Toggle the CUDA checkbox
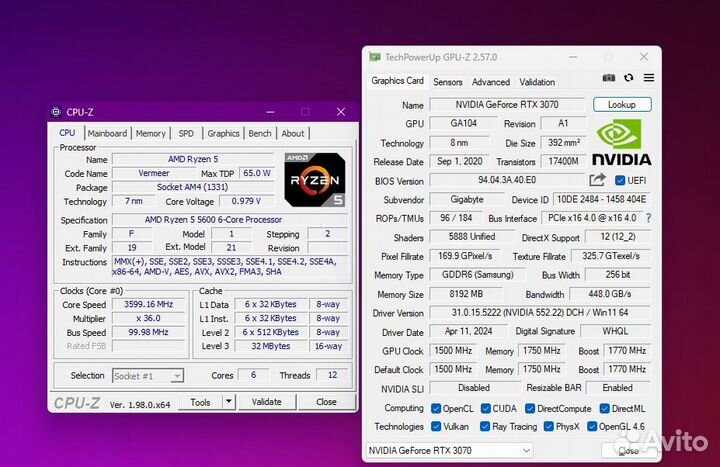720x467 pixels. 485,408
